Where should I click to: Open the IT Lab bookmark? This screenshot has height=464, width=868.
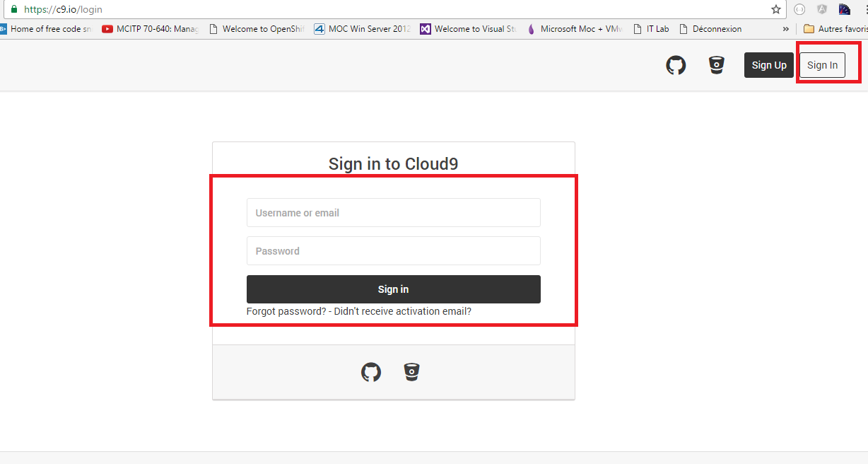[x=651, y=29]
